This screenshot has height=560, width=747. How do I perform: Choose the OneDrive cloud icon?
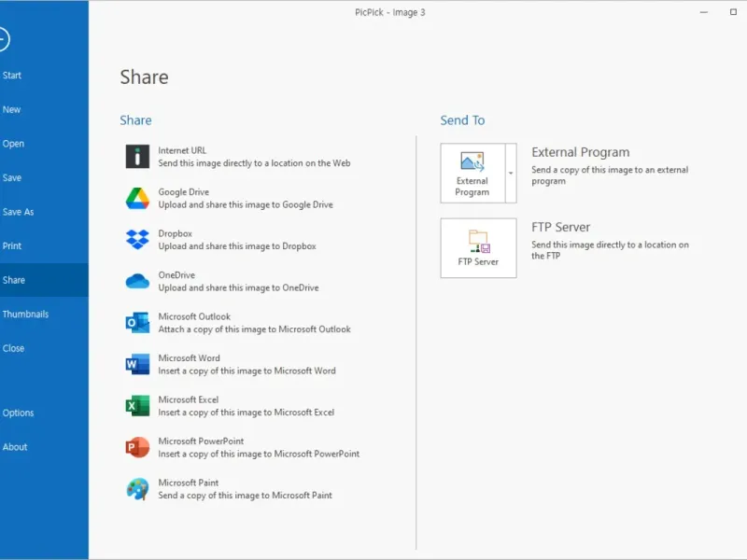click(x=137, y=281)
